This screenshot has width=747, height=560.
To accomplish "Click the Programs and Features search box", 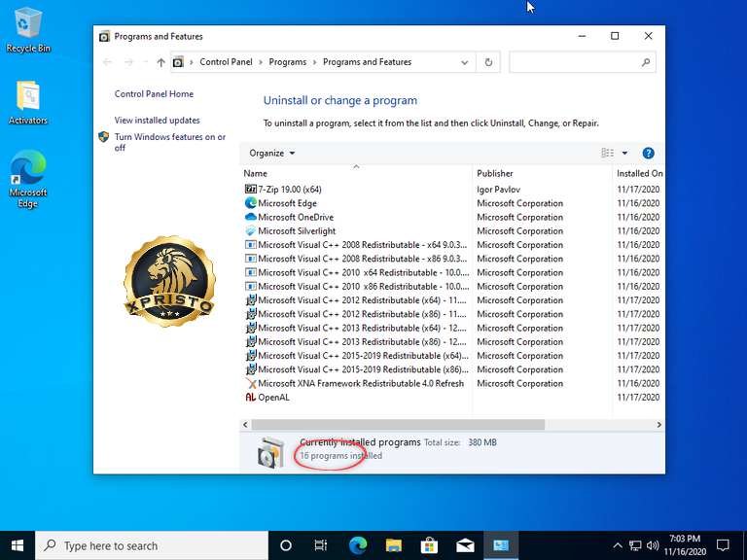I will [x=583, y=62].
